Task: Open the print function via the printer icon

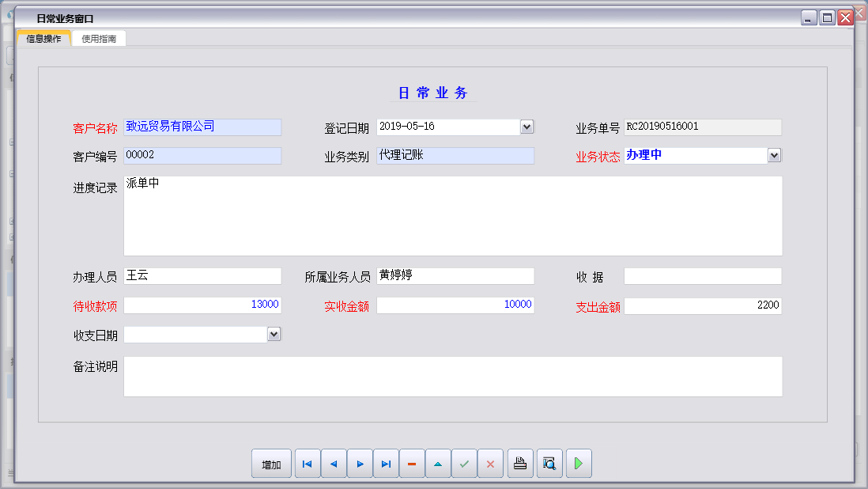Action: click(x=520, y=464)
